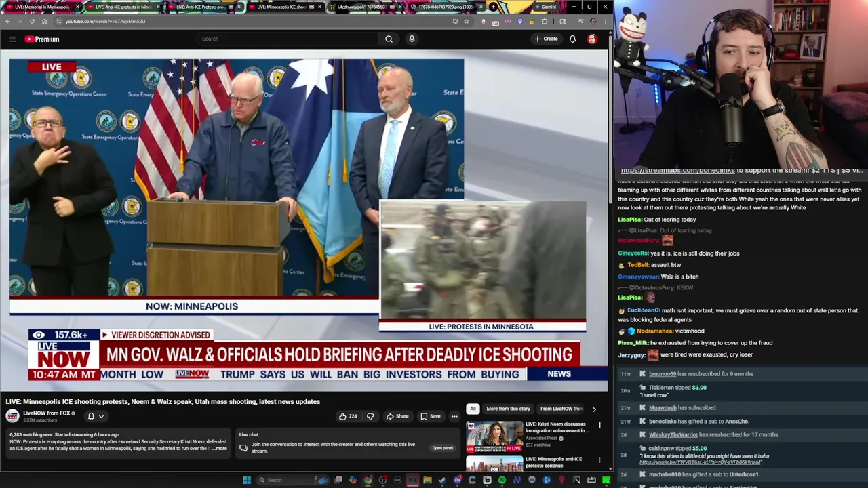Viewport: 868px width, 488px height.
Task: Open File Explorer from the taskbar
Action: pyautogui.click(x=427, y=480)
